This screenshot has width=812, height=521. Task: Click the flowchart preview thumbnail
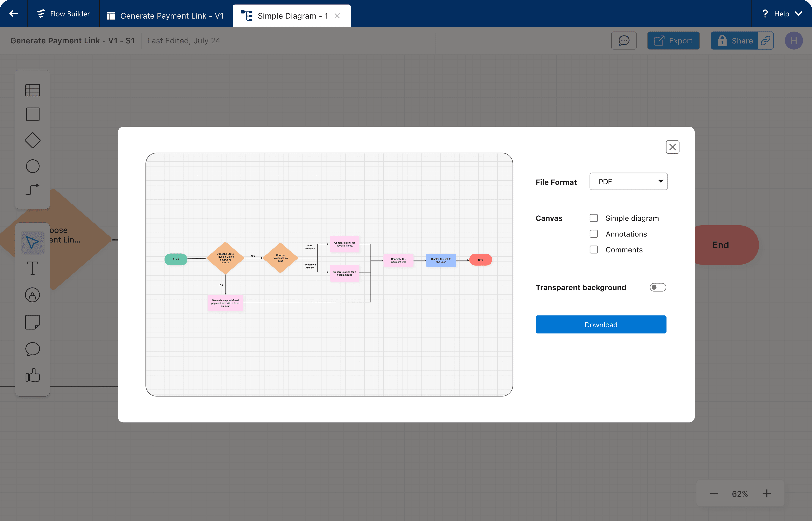(x=329, y=274)
